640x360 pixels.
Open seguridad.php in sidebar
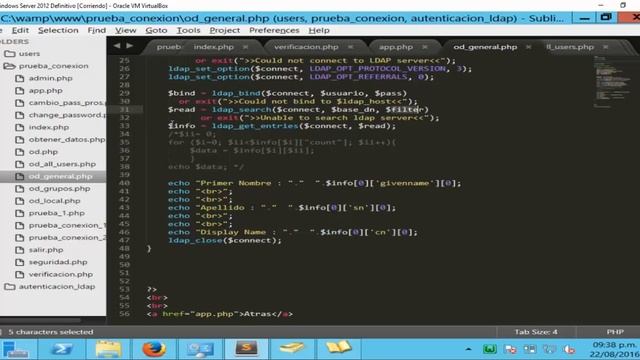[58, 262]
